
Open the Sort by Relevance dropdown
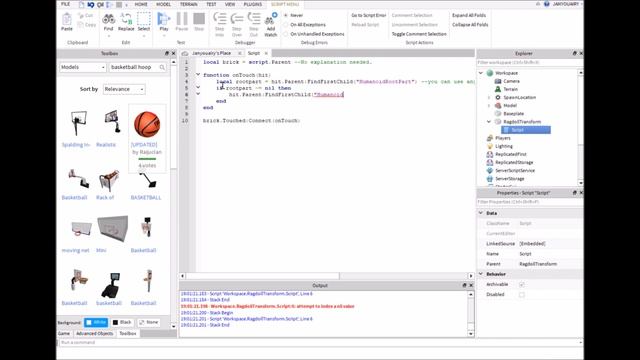[124, 89]
